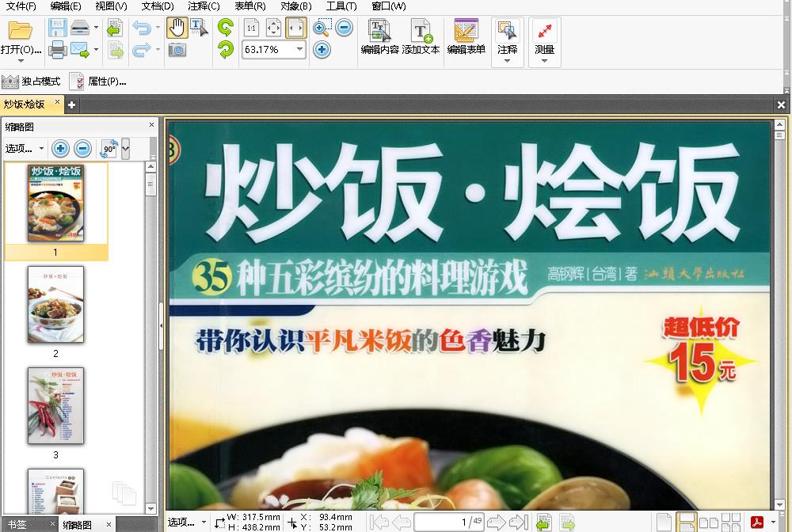792x532 pixels.
Task: Enable continuous page layout
Action: 686,522
